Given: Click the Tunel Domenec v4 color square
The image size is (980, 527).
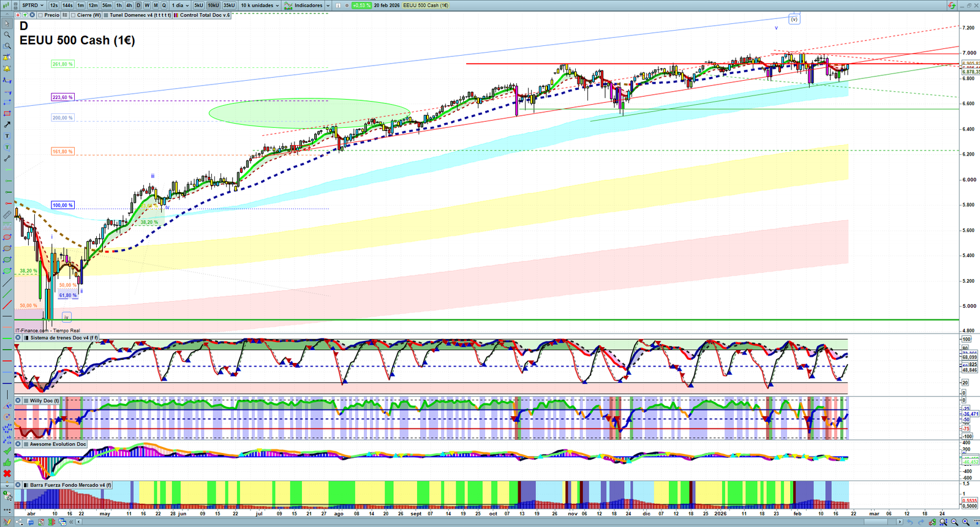Looking at the screenshot, I should (106, 15).
